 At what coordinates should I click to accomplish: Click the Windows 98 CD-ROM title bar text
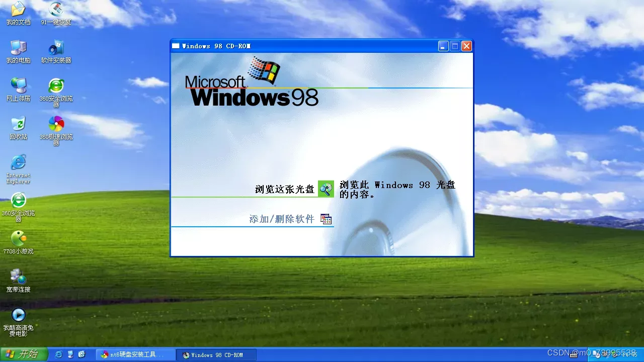click(216, 46)
